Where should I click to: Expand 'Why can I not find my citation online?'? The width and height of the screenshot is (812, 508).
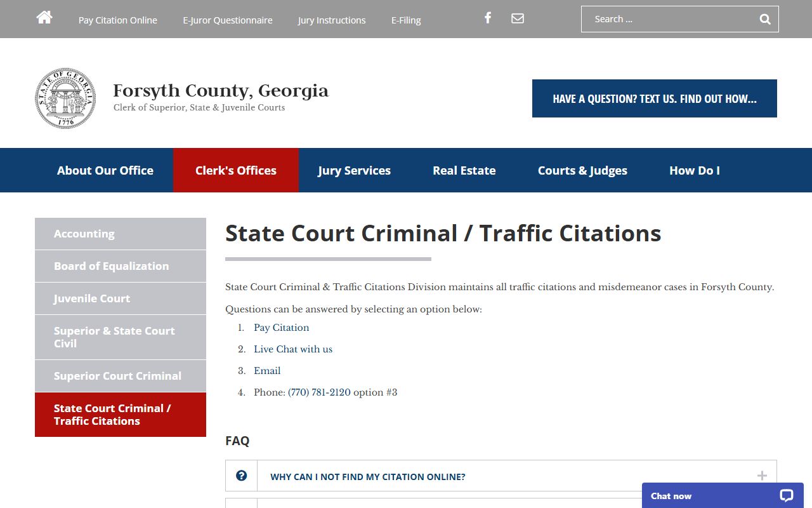[501, 476]
